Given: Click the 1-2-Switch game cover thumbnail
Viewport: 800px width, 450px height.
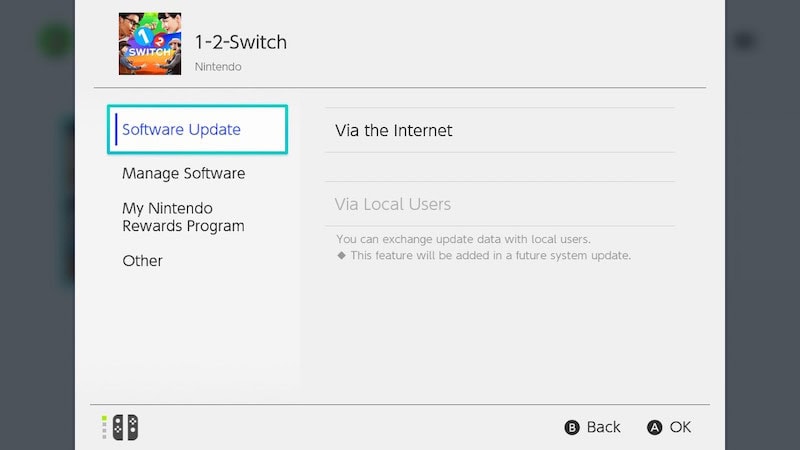Looking at the screenshot, I should click(x=149, y=44).
